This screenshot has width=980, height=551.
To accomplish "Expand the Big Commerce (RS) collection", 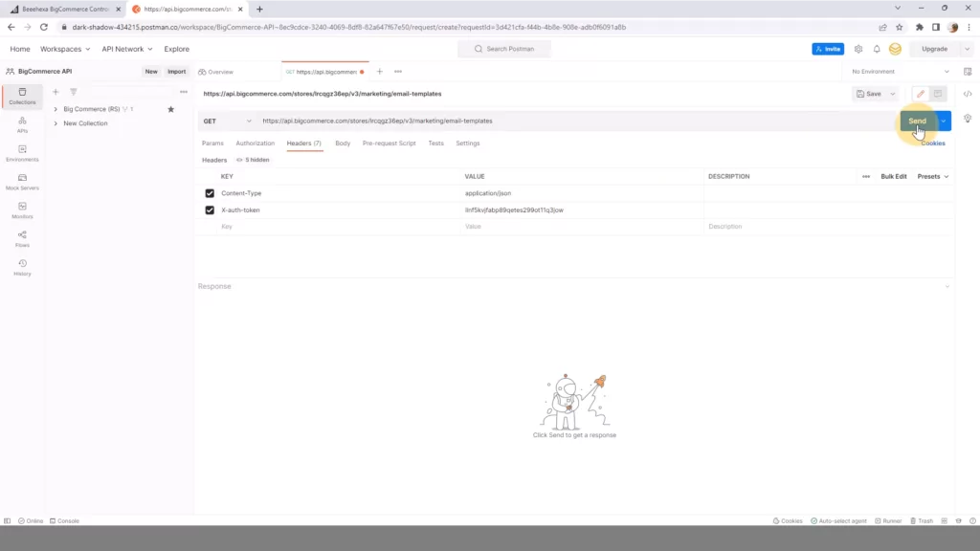I will [56, 109].
